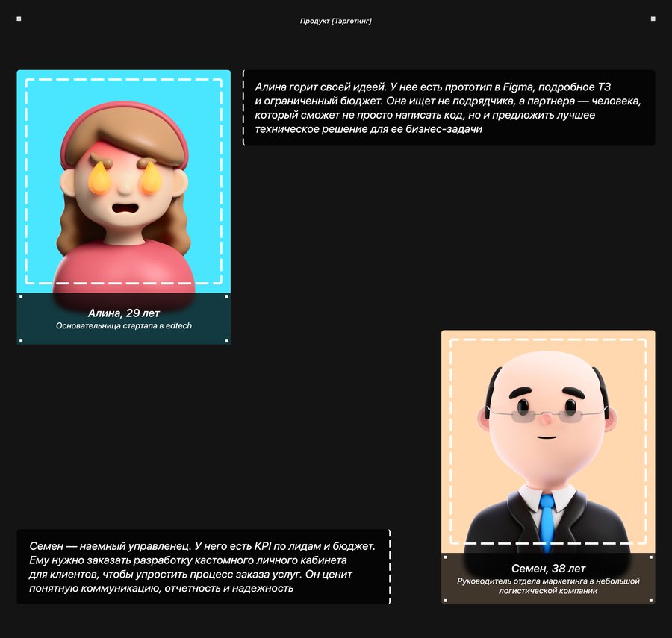Click the header text "Продукт [Таргетинг]"
Screen dimensions: 672x638
pos(335,21)
